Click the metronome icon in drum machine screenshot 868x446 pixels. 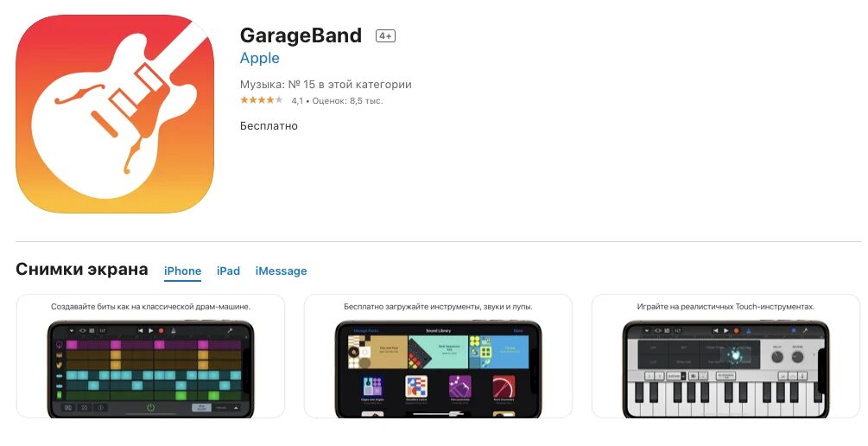174,331
